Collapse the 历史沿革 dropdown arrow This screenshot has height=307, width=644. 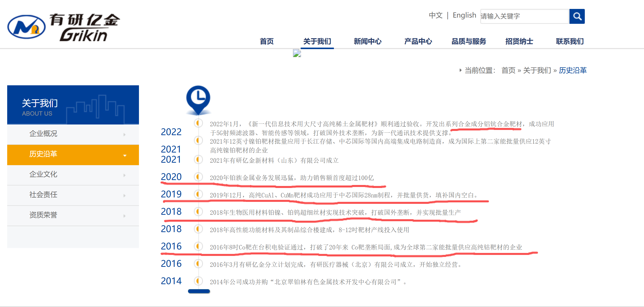pyautogui.click(x=125, y=155)
